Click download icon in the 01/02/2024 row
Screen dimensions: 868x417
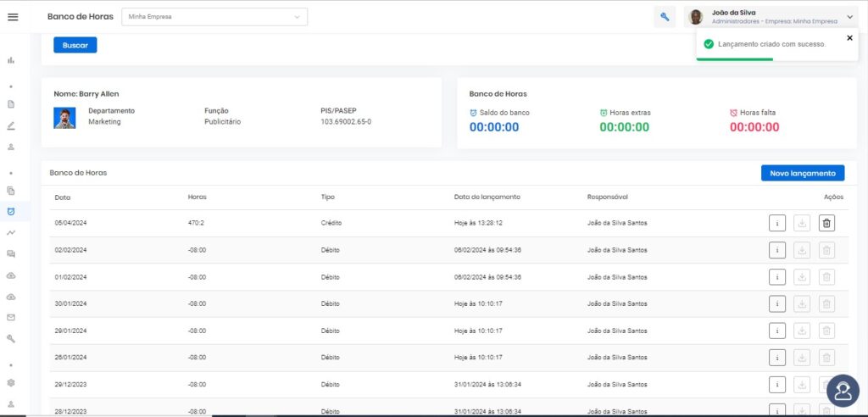[802, 277]
